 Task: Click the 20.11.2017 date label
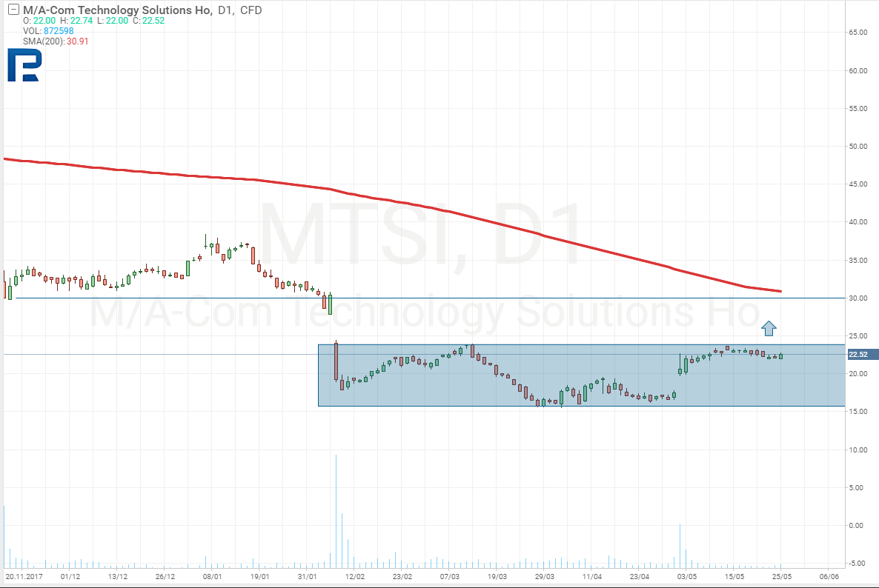pos(24,576)
